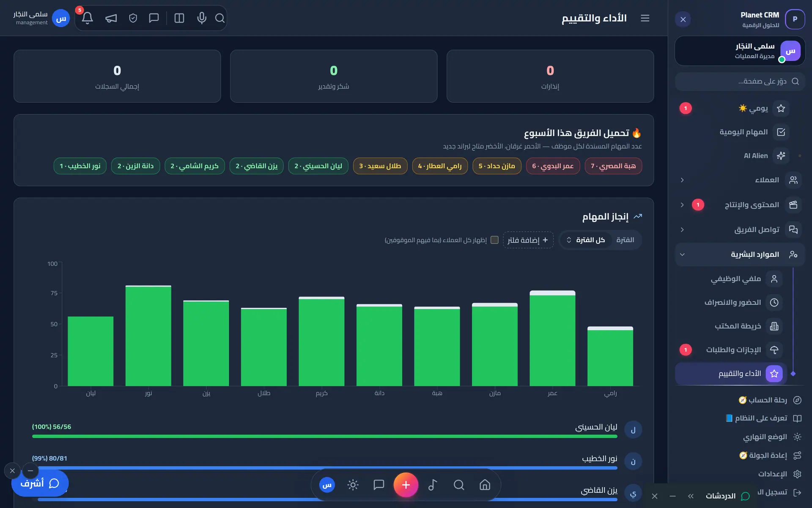
Task: Open the notifications bell
Action: [x=87, y=18]
